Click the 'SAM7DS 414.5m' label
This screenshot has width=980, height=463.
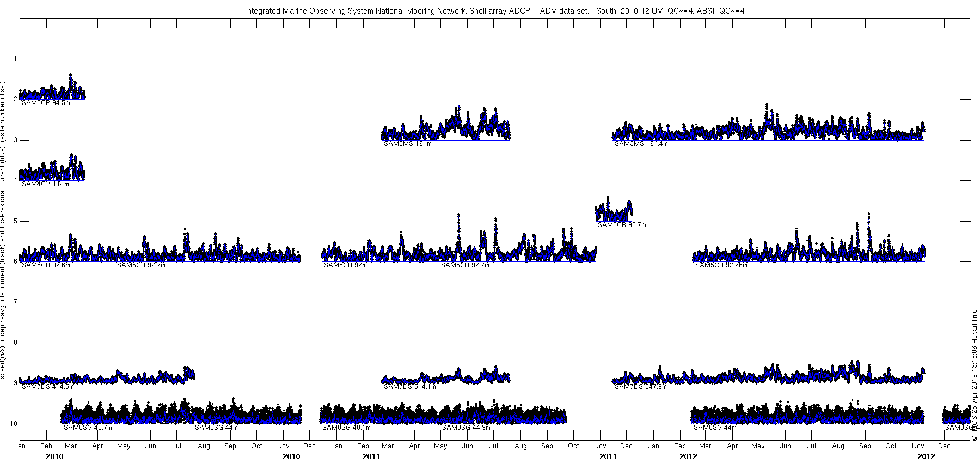coord(47,387)
